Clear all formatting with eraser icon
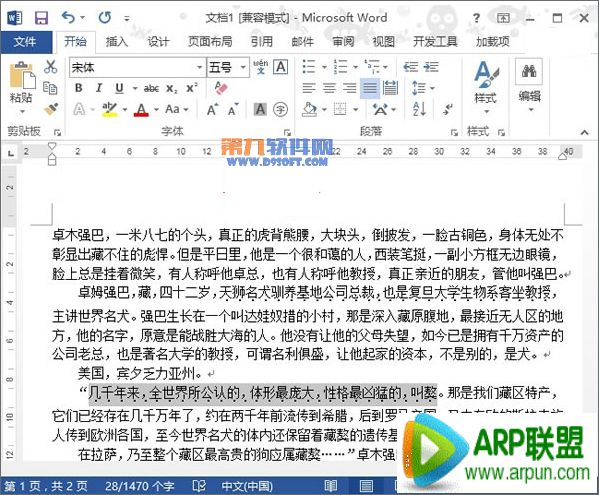Viewport: 599px width, 495px height. (221, 88)
